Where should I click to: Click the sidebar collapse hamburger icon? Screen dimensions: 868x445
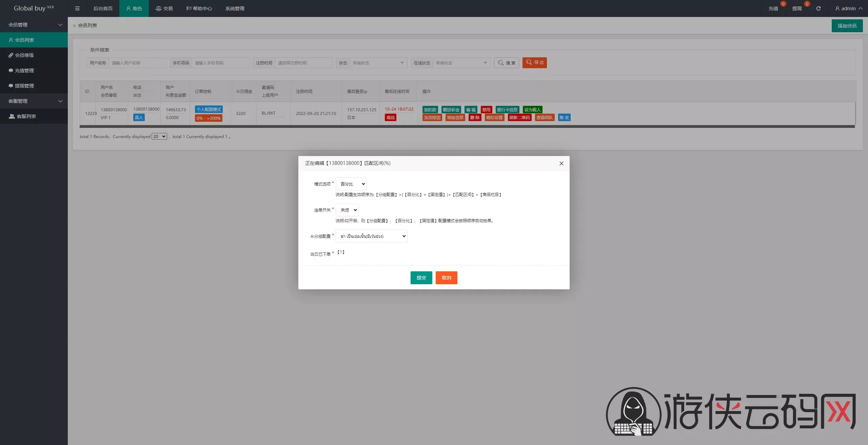click(77, 8)
